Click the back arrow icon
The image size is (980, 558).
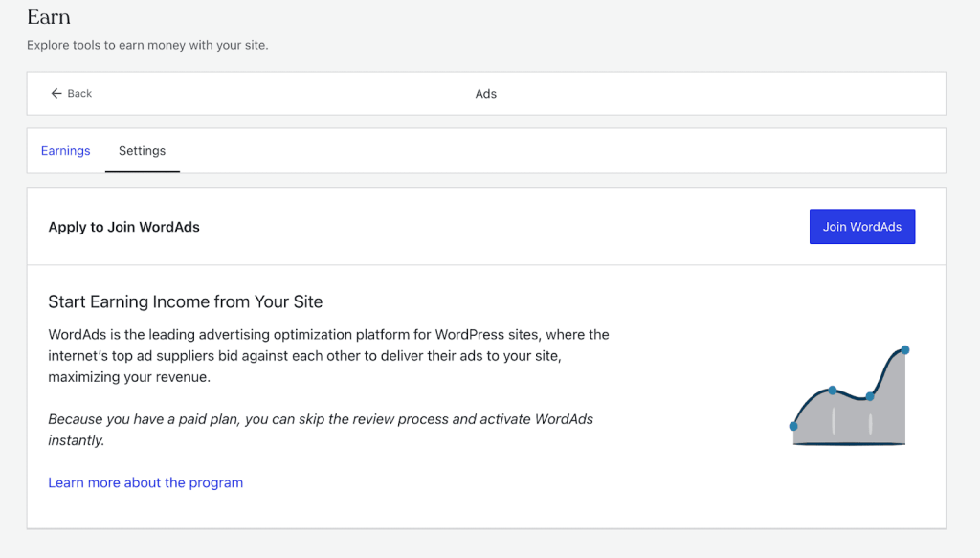(56, 93)
